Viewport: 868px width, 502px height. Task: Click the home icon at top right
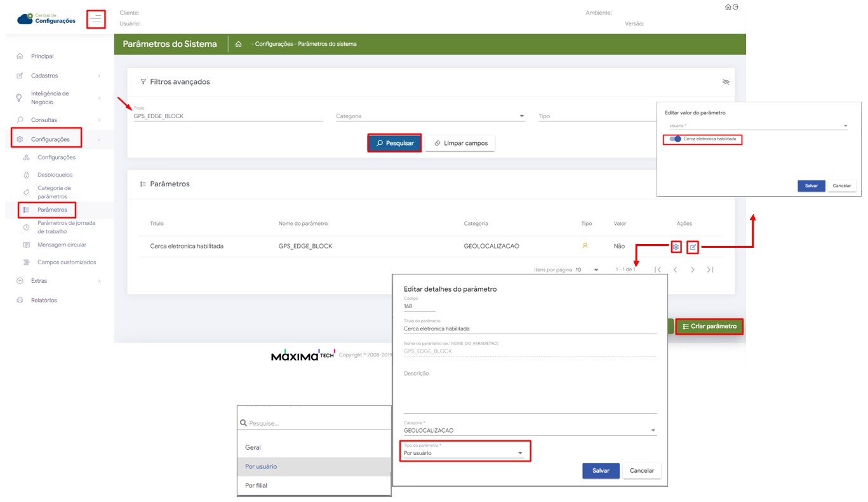pyautogui.click(x=728, y=7)
